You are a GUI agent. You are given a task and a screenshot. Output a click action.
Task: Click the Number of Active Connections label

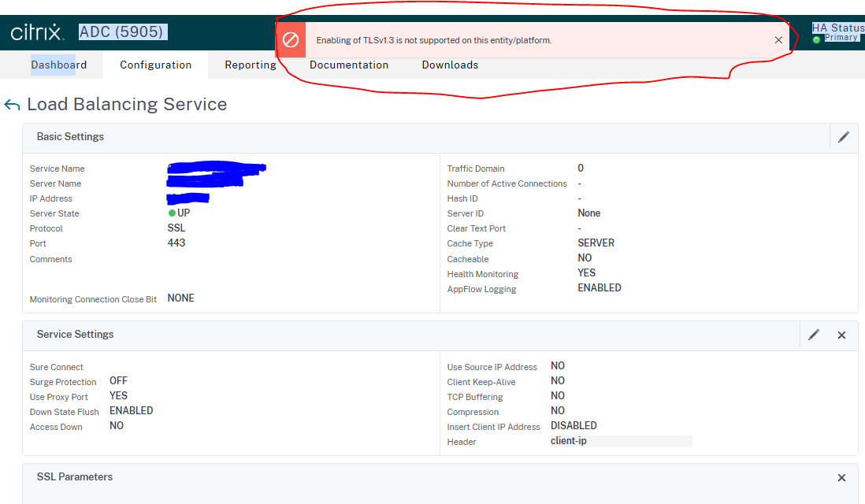click(x=507, y=183)
